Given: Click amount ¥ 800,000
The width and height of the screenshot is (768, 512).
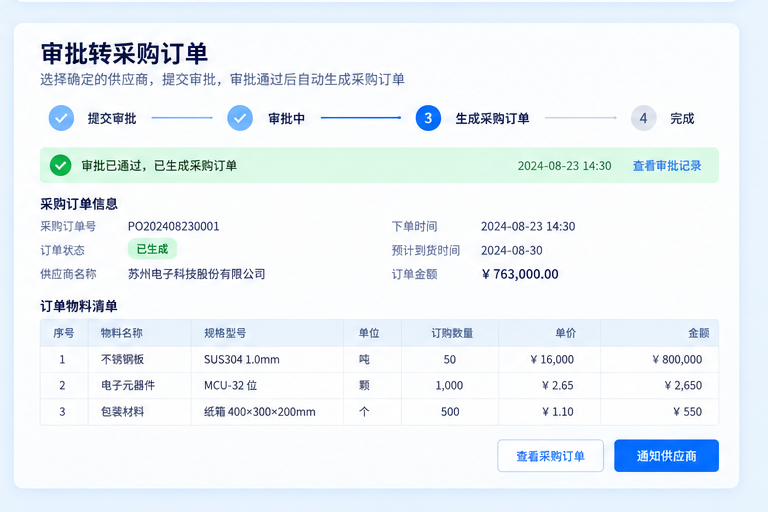Looking at the screenshot, I should click(x=677, y=360).
